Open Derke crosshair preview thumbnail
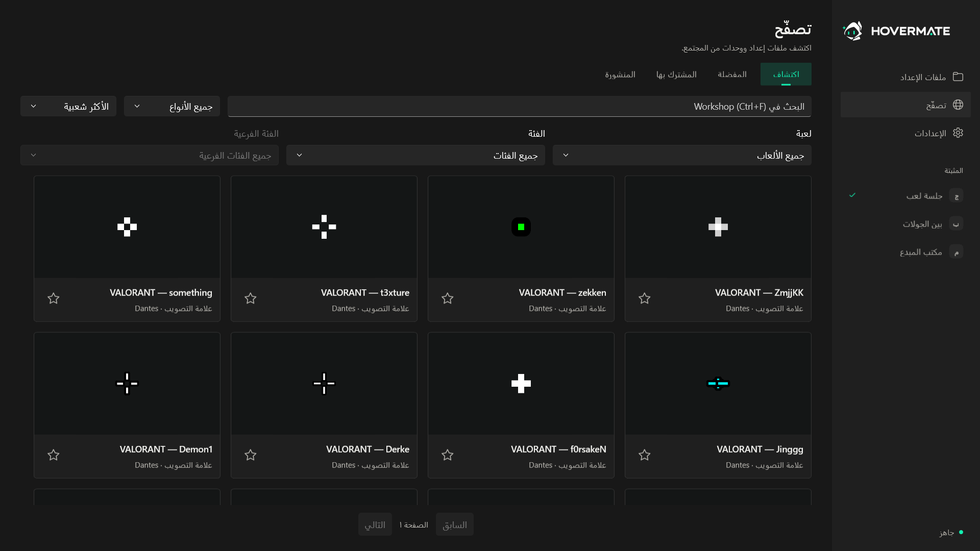Screen dimensions: 980x551 [324, 384]
